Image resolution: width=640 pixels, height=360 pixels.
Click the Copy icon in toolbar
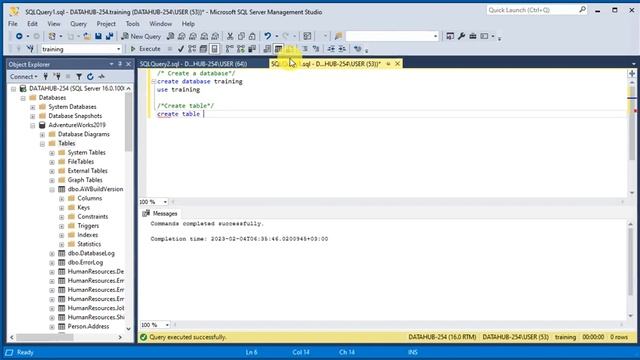[241, 36]
